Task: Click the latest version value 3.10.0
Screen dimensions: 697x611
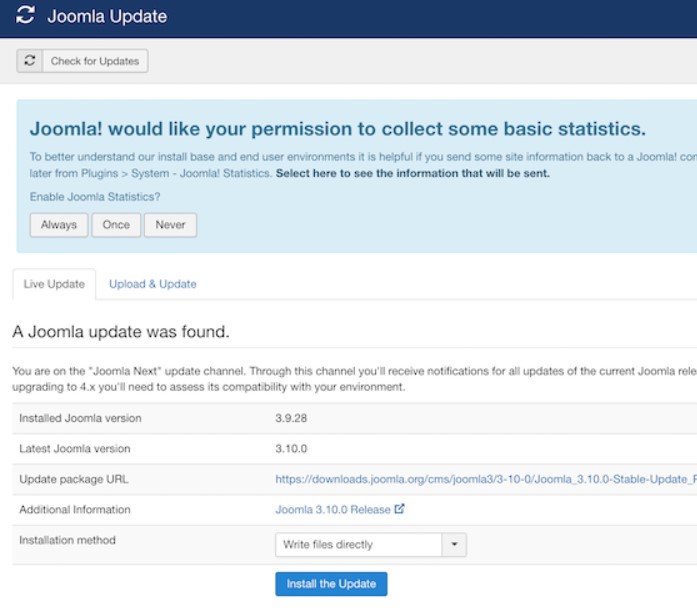Action: [291, 448]
